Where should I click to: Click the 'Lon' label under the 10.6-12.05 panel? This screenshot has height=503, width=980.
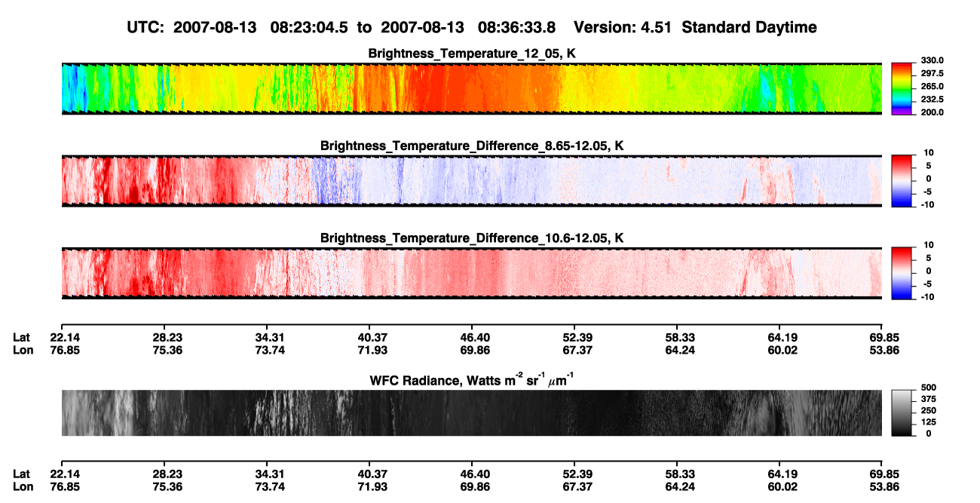tap(23, 350)
